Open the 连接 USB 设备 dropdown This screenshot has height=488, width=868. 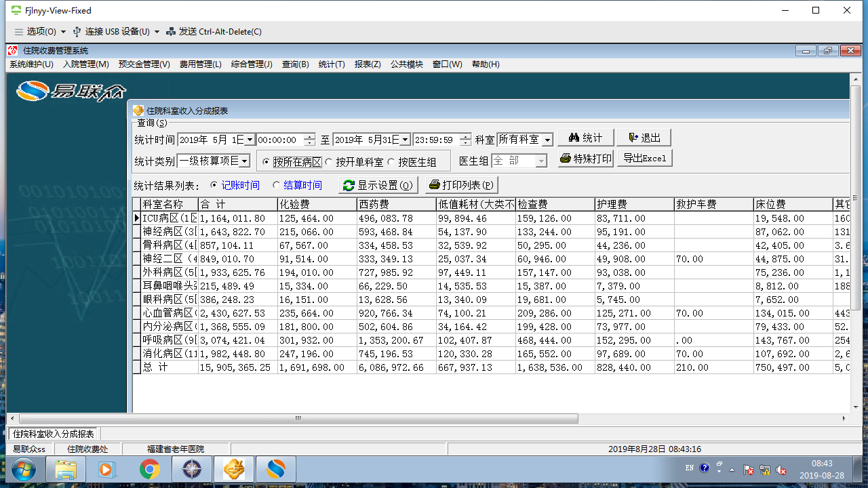[116, 31]
